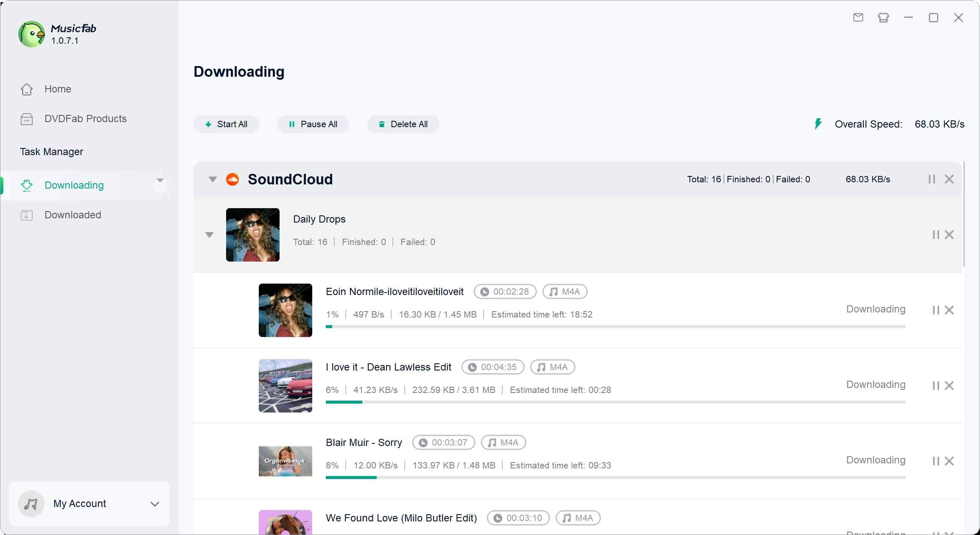Open the mail feedback icon
The height and width of the screenshot is (535, 980).
tap(858, 17)
